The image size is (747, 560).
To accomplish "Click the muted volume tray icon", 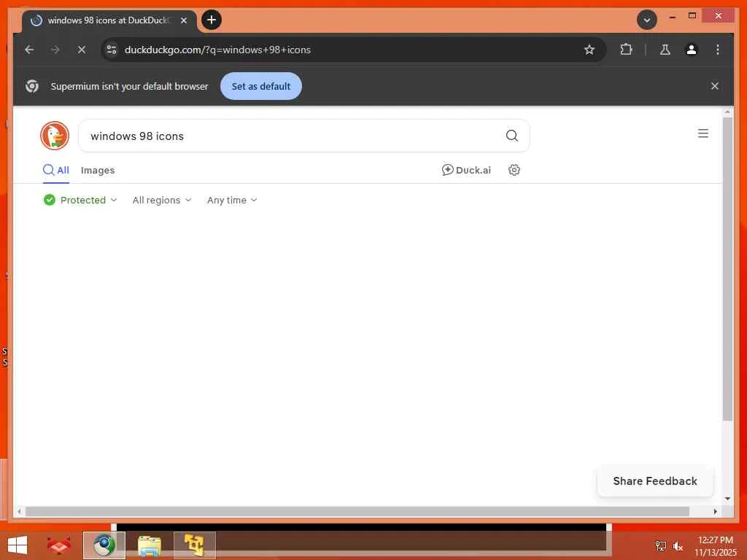I will pyautogui.click(x=678, y=546).
